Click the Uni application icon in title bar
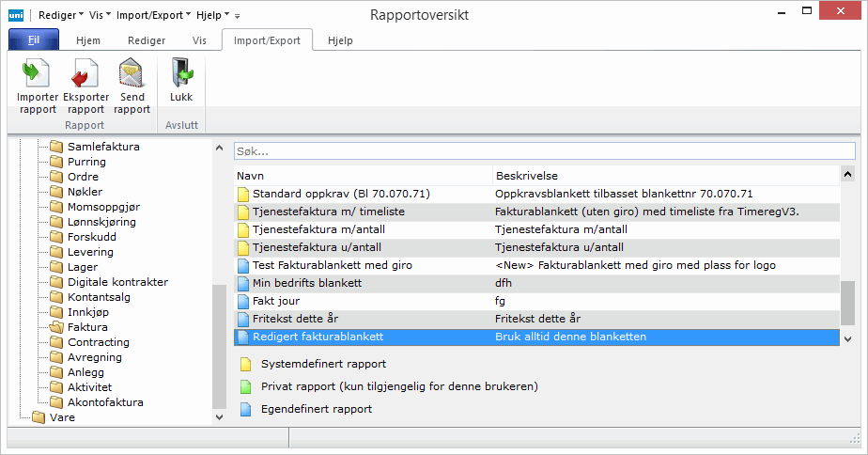Screen dimensions: 868x455 click(16, 15)
